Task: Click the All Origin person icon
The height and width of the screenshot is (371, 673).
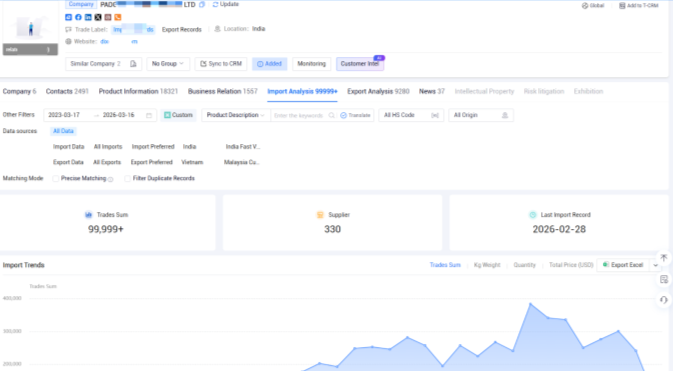Action: coord(505,115)
